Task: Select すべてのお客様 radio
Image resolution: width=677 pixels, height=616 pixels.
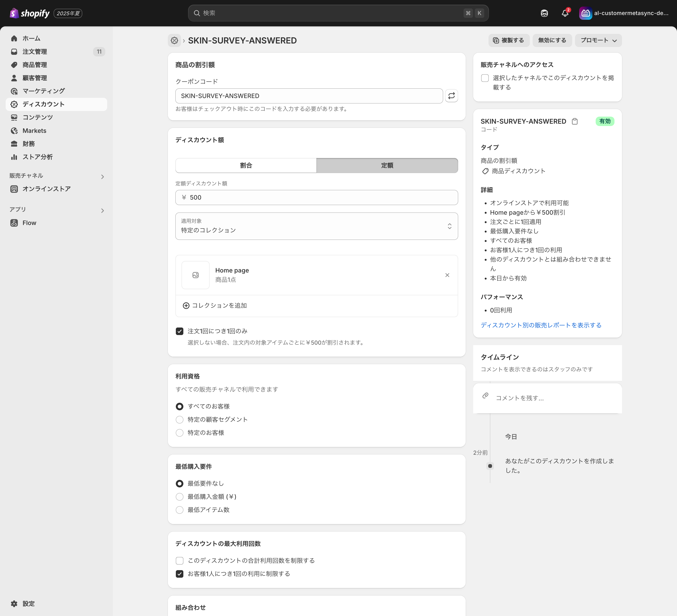Action: coord(180,407)
